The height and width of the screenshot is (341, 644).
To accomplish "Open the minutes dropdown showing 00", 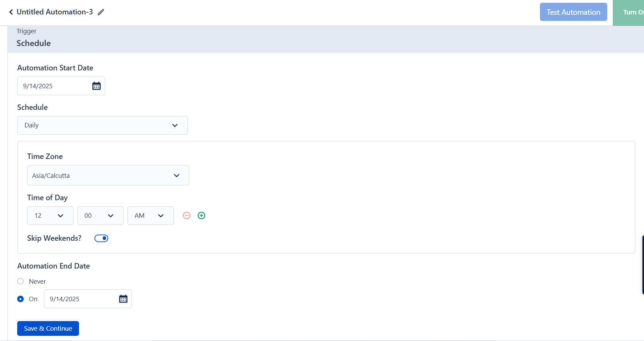I will point(100,216).
